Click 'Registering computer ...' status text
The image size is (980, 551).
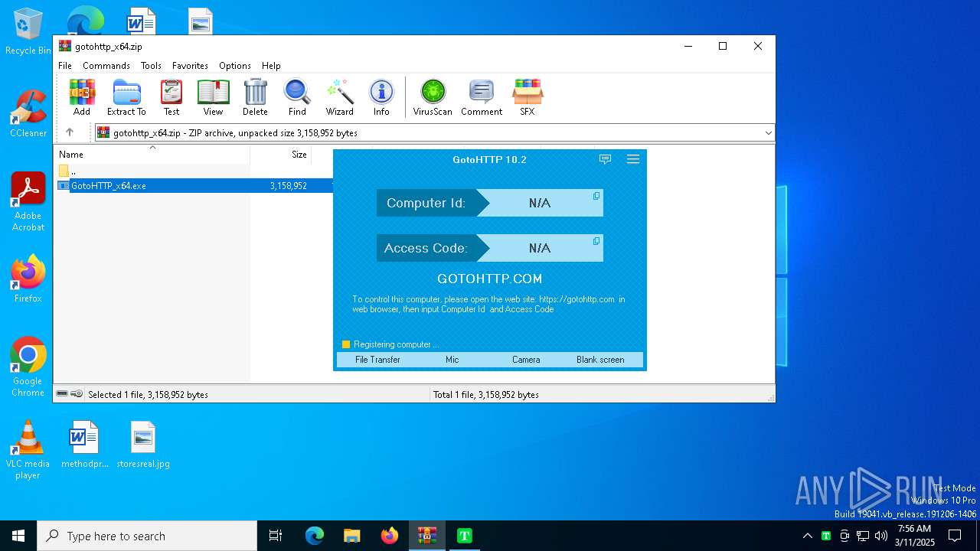click(x=396, y=344)
